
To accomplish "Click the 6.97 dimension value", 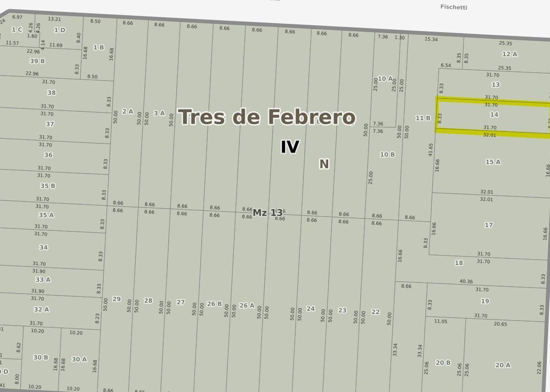I will [x=17, y=17].
